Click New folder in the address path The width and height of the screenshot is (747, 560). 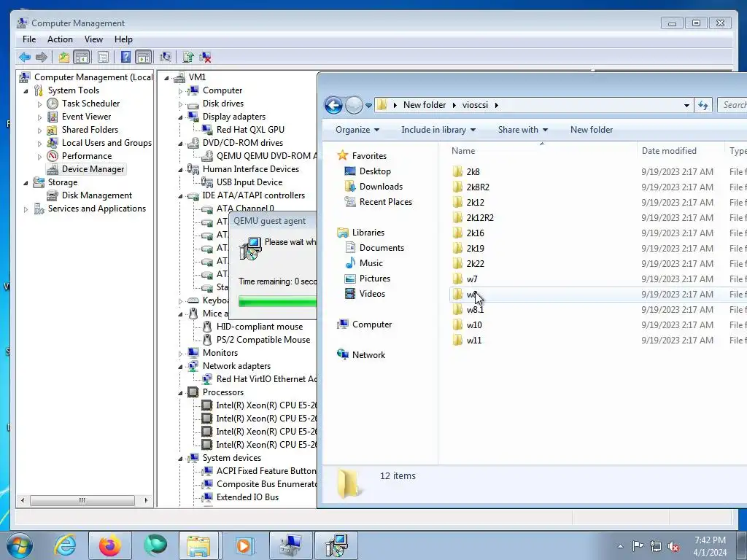425,105
